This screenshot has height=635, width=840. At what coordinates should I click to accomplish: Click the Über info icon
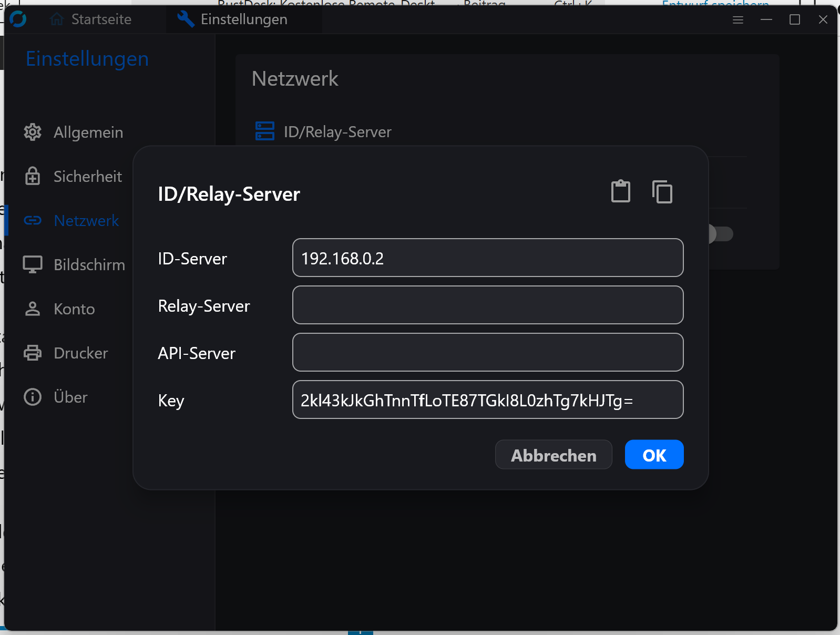tap(33, 397)
